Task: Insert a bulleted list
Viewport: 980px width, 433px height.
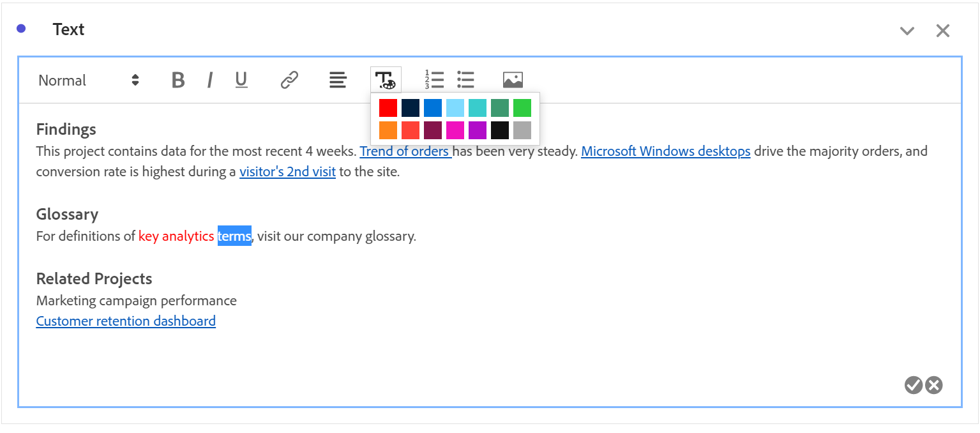Action: pyautogui.click(x=465, y=80)
